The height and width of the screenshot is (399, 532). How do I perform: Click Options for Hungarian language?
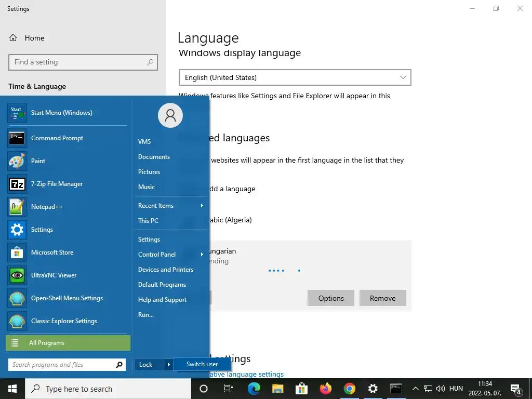[x=331, y=298]
